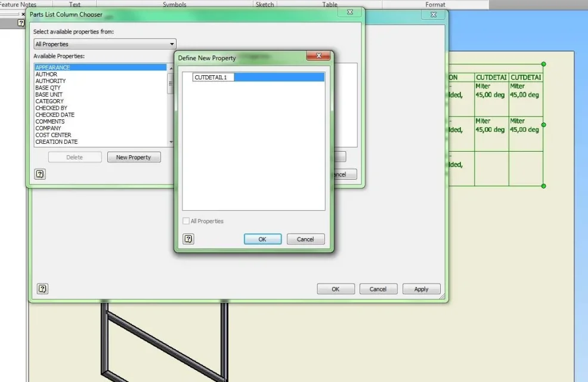This screenshot has width=588, height=382.
Task: Click OK in Define New Property dialog
Action: tap(262, 239)
